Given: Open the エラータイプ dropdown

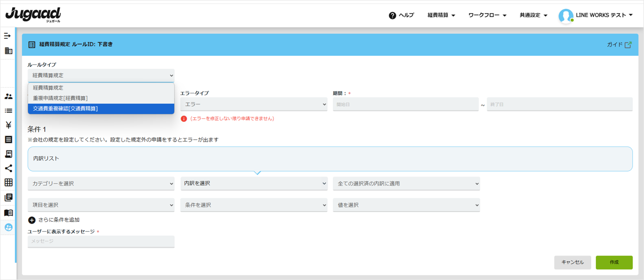Looking at the screenshot, I should click(x=254, y=104).
